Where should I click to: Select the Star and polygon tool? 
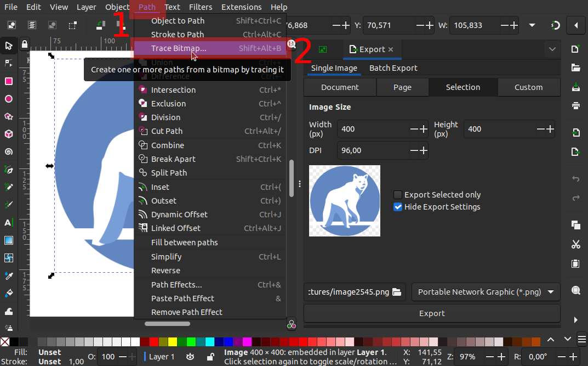9,116
